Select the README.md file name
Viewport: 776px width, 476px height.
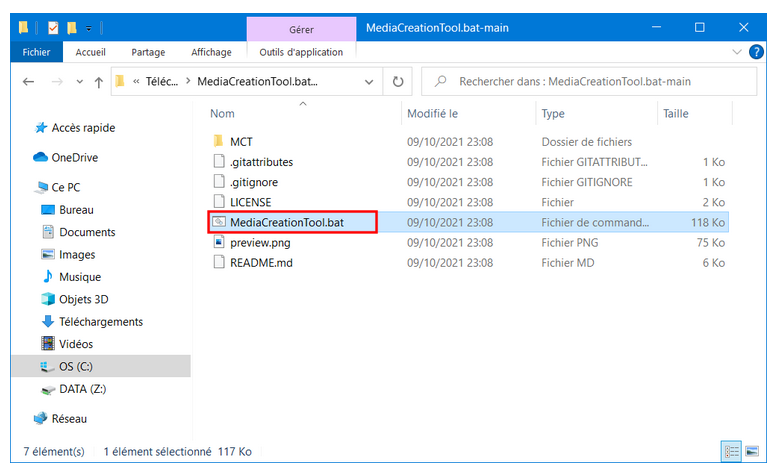pyautogui.click(x=261, y=263)
